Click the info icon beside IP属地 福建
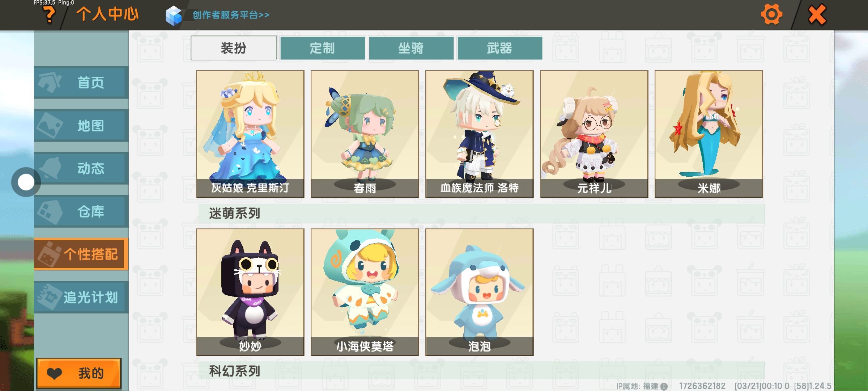 (664, 386)
